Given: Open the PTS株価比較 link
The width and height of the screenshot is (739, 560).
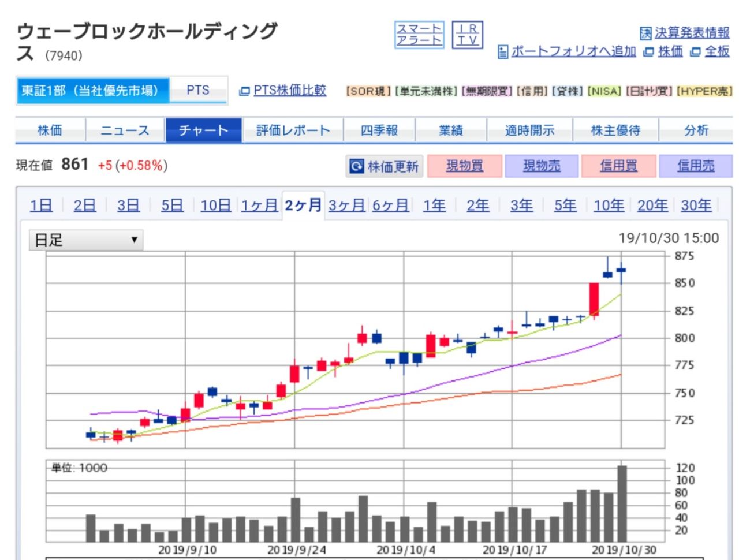Looking at the screenshot, I should pos(290,91).
